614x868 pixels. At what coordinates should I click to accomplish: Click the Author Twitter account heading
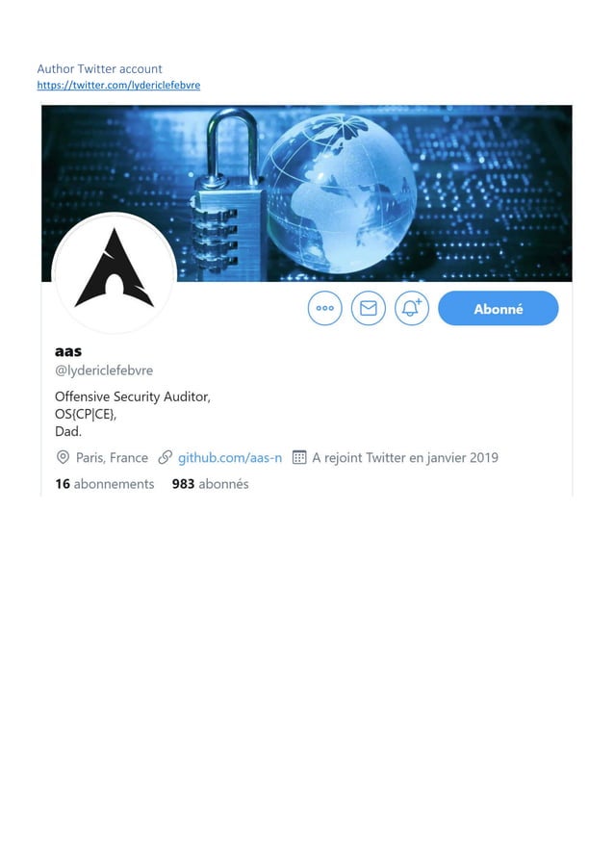click(100, 69)
